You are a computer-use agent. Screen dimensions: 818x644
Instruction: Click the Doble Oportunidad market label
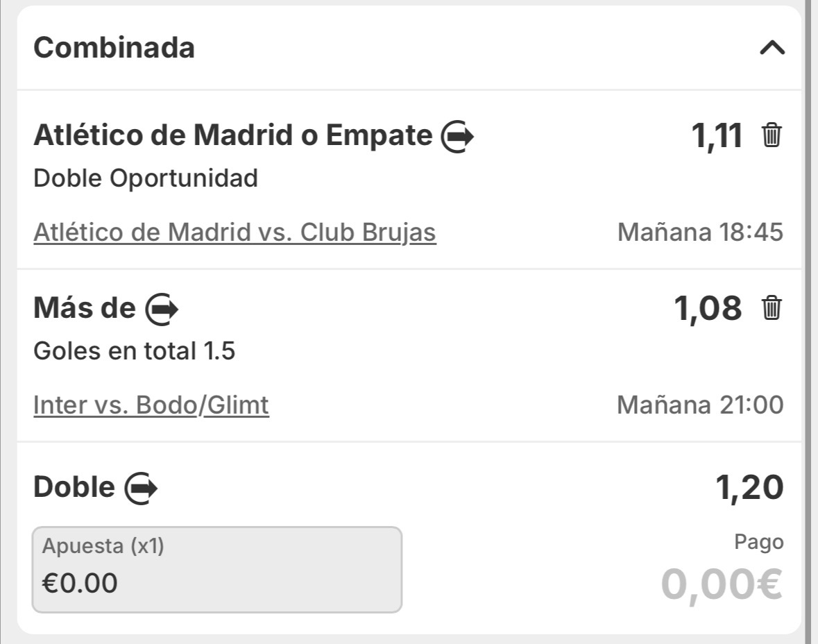[x=146, y=178]
